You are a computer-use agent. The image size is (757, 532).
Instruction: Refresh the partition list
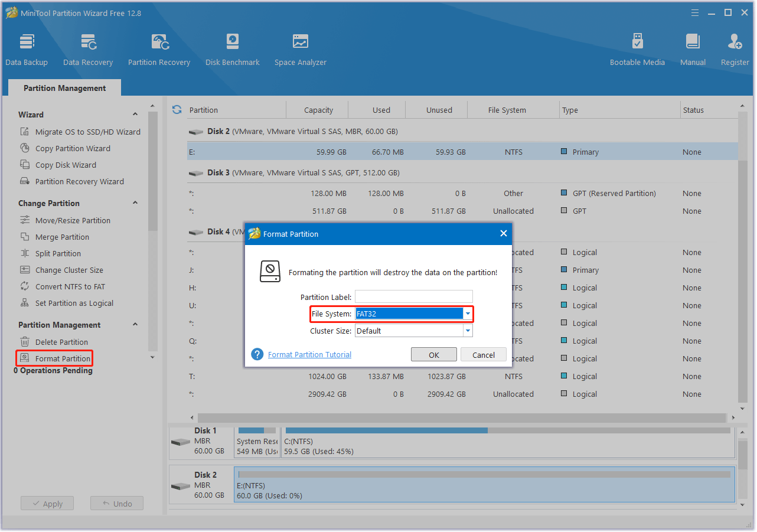[x=177, y=110]
